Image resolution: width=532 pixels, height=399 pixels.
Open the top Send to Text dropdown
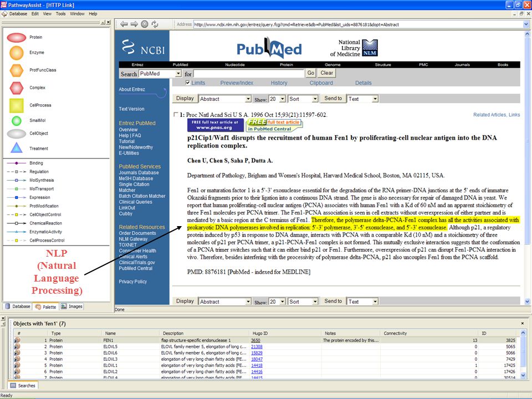point(375,99)
